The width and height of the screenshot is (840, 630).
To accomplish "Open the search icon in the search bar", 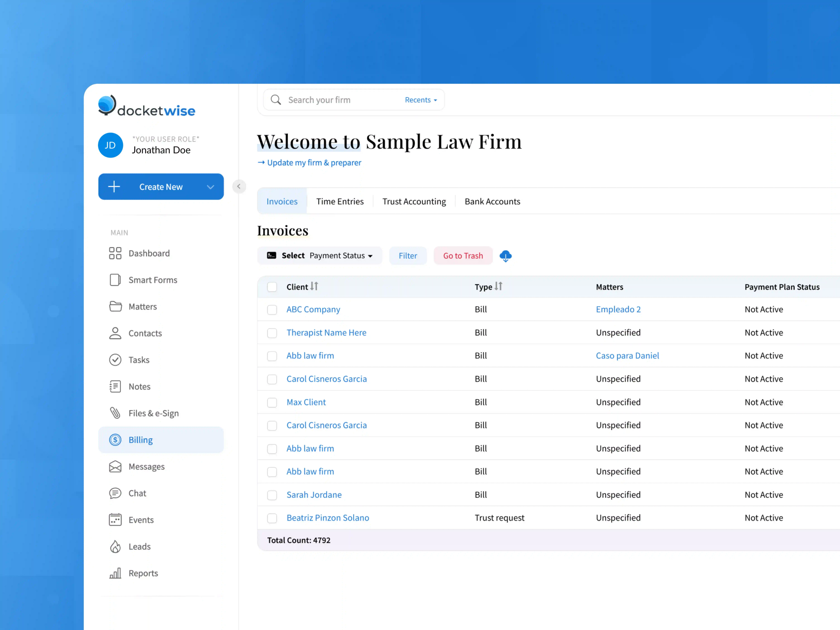I will (276, 100).
